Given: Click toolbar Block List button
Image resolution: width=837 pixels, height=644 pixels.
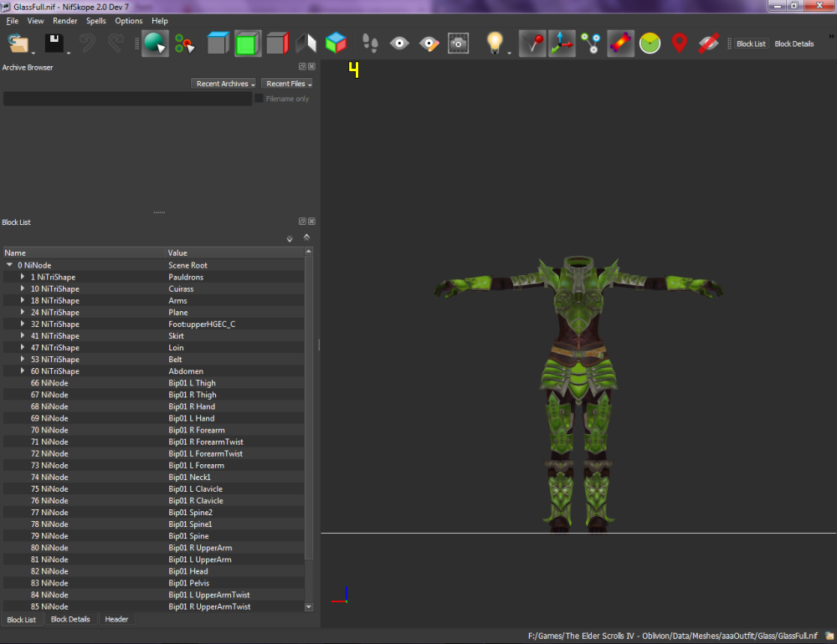Looking at the screenshot, I should (751, 43).
